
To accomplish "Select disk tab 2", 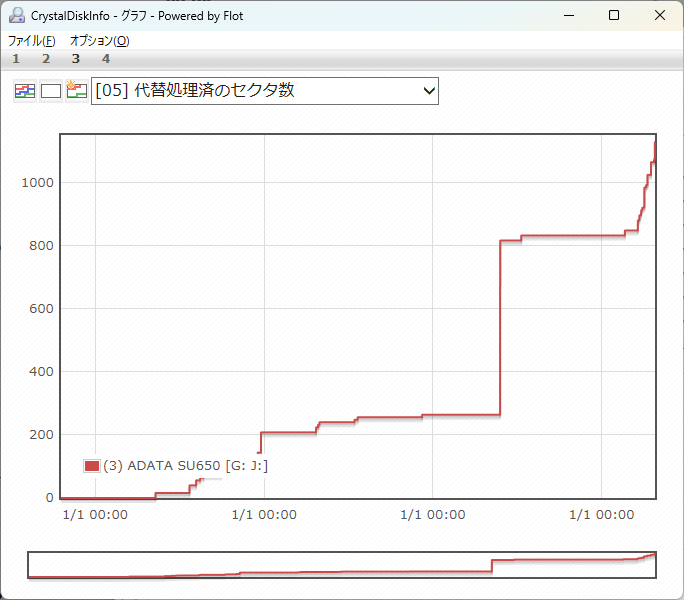I will [x=46, y=59].
